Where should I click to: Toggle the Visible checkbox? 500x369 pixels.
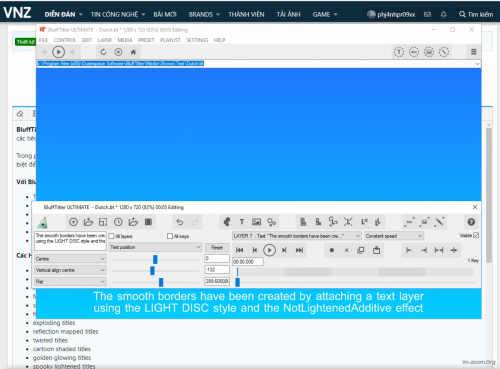pyautogui.click(x=476, y=235)
